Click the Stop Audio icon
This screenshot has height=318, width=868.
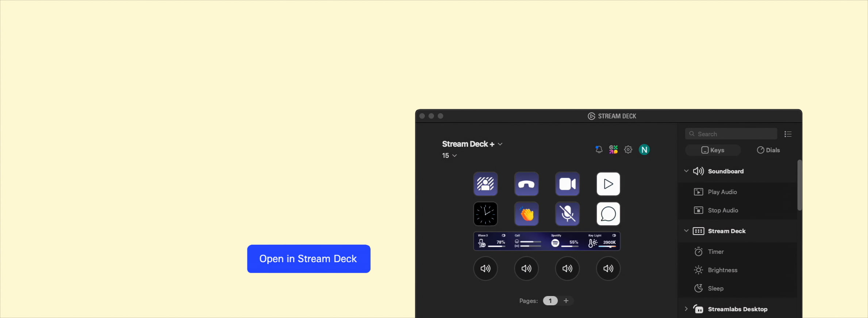click(x=698, y=210)
